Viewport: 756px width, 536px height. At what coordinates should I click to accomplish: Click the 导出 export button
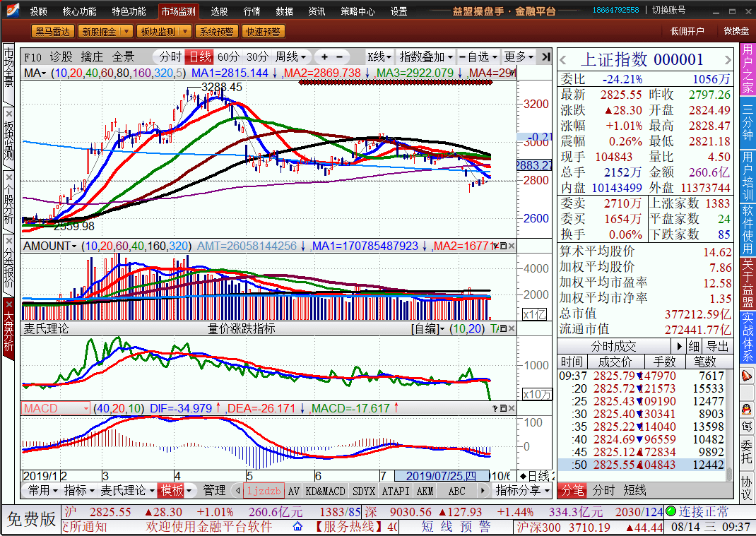717,346
